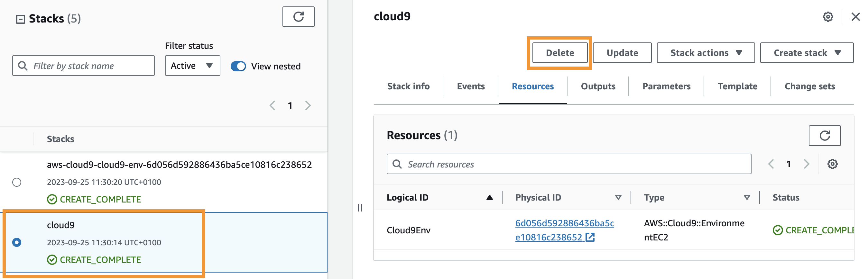Click the split panel resize handle
The height and width of the screenshot is (279, 868).
360,208
